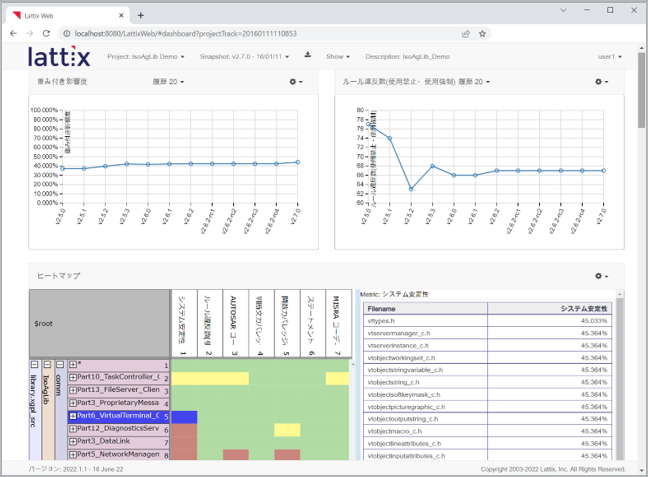Screen dimensions: 648x477
Task: Click the browser address bar URL
Action: 185,33
